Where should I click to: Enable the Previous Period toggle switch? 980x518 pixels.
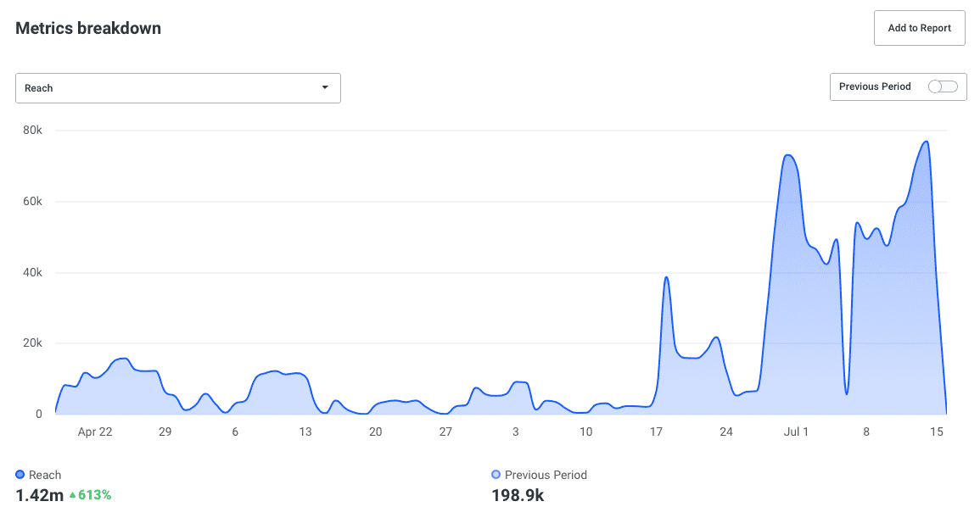point(943,86)
